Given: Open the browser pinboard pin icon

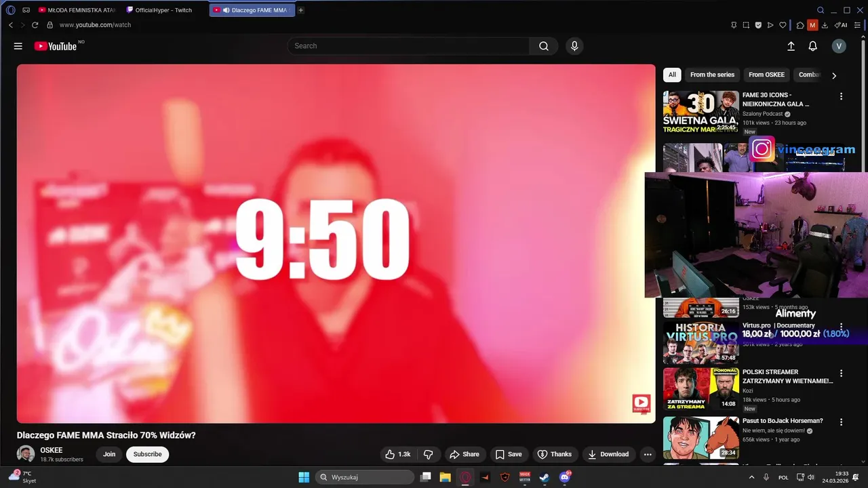Looking at the screenshot, I should click(x=734, y=25).
